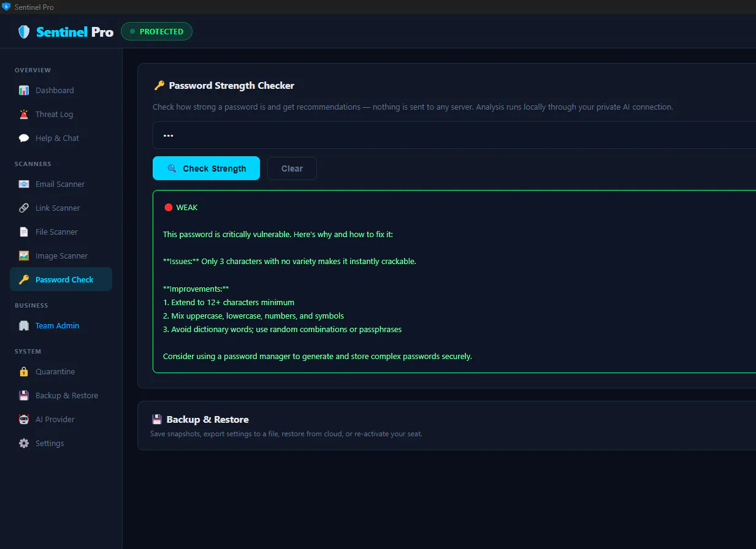This screenshot has height=549, width=756.
Task: Open the Threat Log page
Action: (x=61, y=115)
